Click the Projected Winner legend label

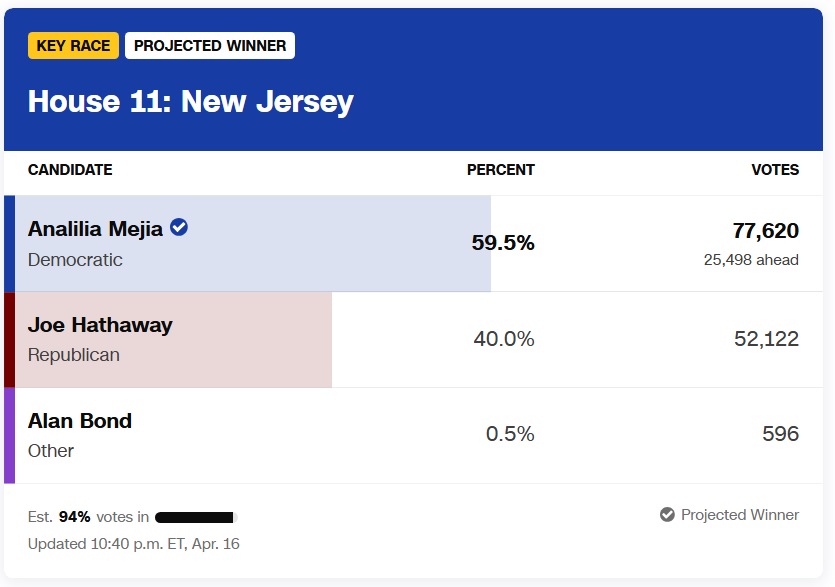point(740,515)
